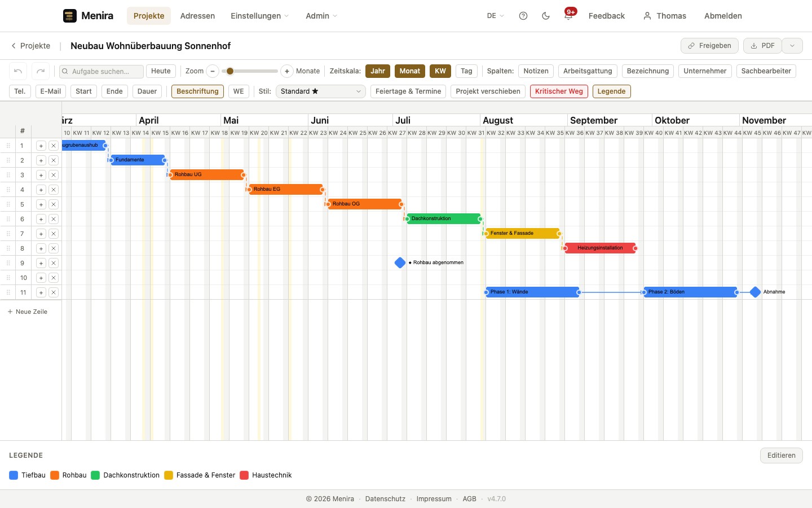Delete row 3 with its X icon

coord(54,175)
